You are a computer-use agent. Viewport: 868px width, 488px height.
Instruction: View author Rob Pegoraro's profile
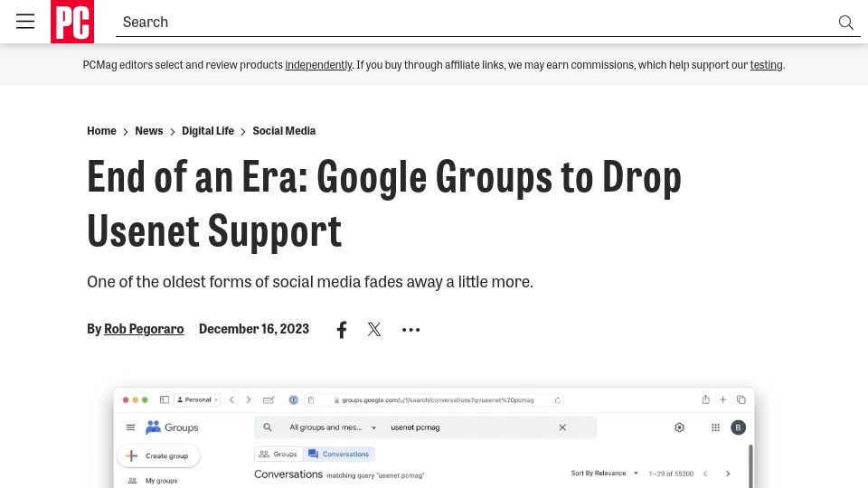click(144, 329)
